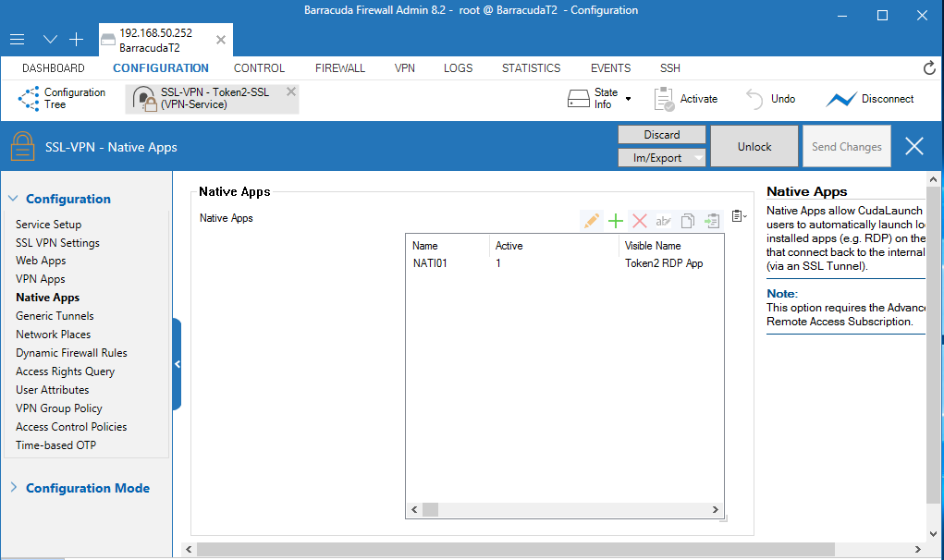Go to Web Apps
The width and height of the screenshot is (944, 560).
(41, 261)
